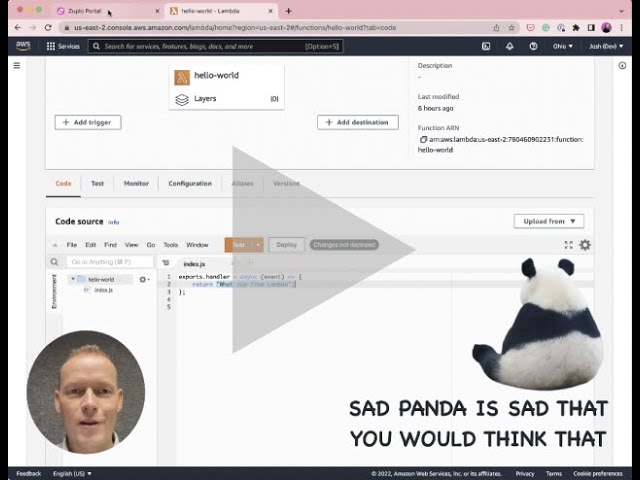Click the browser address bar URL
Image resolution: width=640 pixels, height=480 pixels.
pos(235,28)
